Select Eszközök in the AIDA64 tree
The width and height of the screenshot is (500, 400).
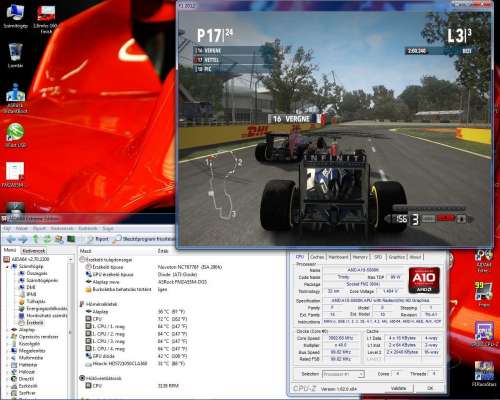point(24,386)
